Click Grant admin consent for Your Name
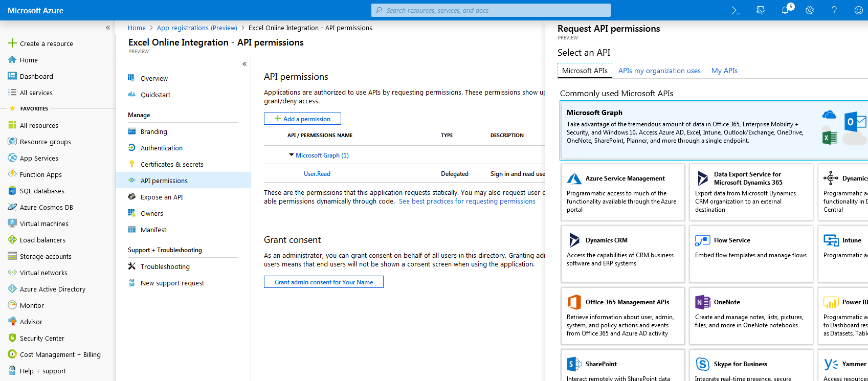The height and width of the screenshot is (381, 868). (x=323, y=282)
